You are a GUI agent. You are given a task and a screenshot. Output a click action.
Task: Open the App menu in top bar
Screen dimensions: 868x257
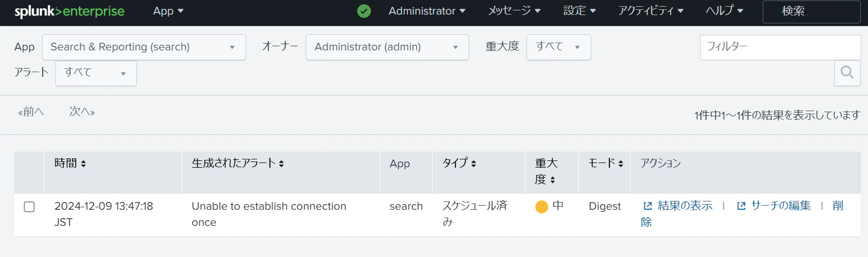pos(168,11)
